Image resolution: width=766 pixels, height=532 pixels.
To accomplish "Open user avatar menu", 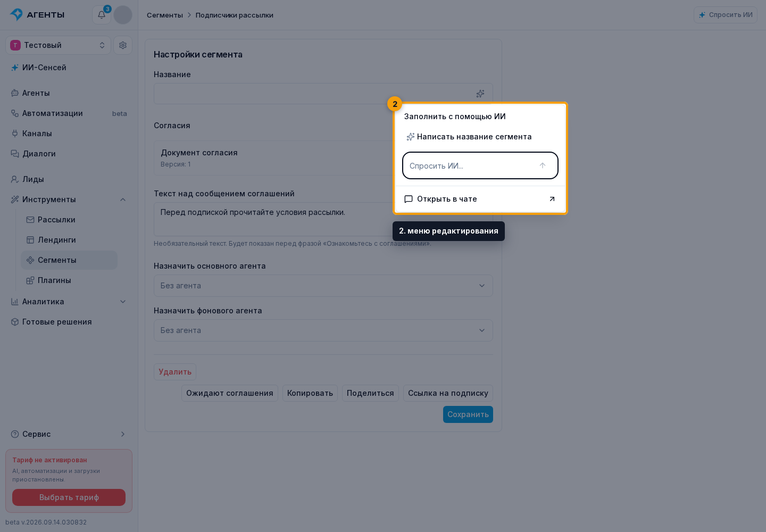I will point(123,15).
